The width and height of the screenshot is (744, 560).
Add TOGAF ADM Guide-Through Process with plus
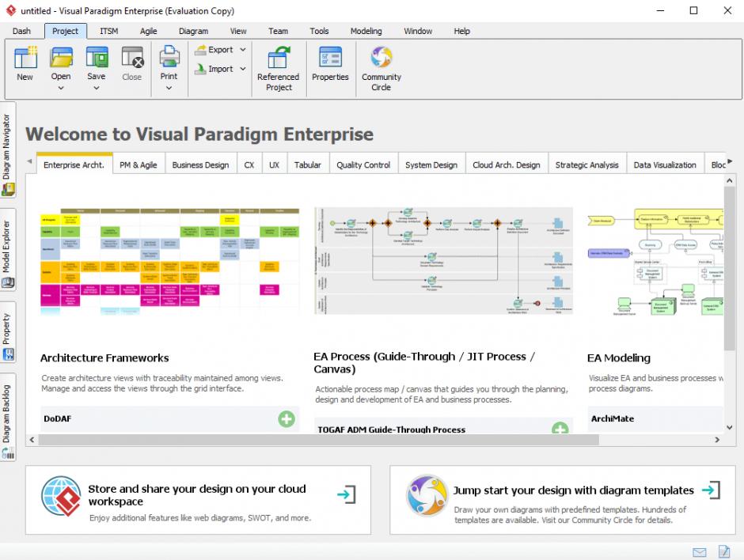click(x=560, y=428)
